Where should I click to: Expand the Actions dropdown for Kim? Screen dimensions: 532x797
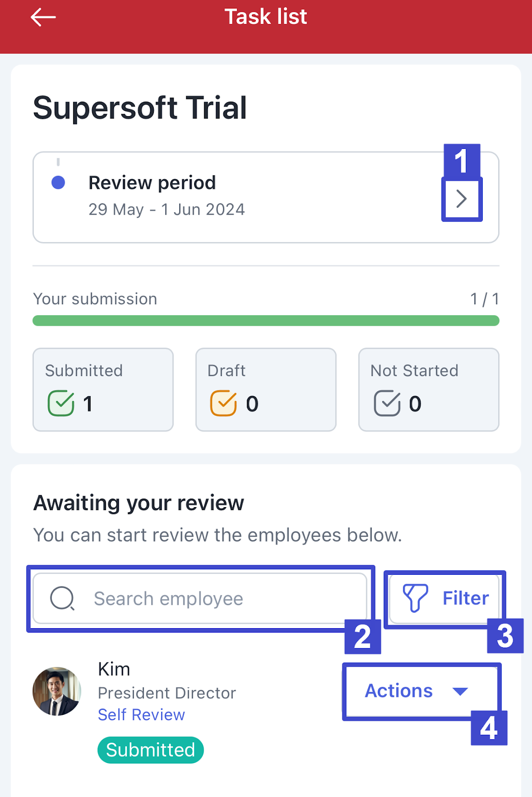[x=421, y=691]
